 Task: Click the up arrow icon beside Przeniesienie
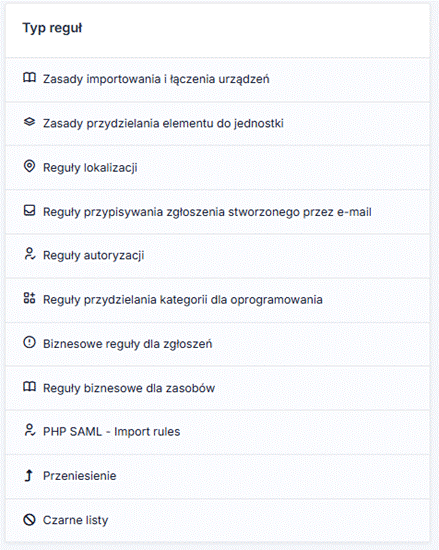click(29, 475)
